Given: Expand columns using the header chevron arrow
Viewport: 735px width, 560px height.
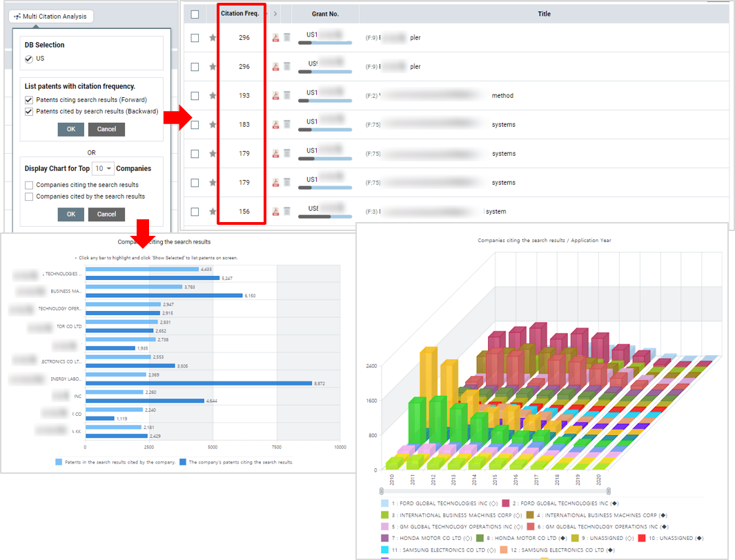Looking at the screenshot, I should point(275,14).
